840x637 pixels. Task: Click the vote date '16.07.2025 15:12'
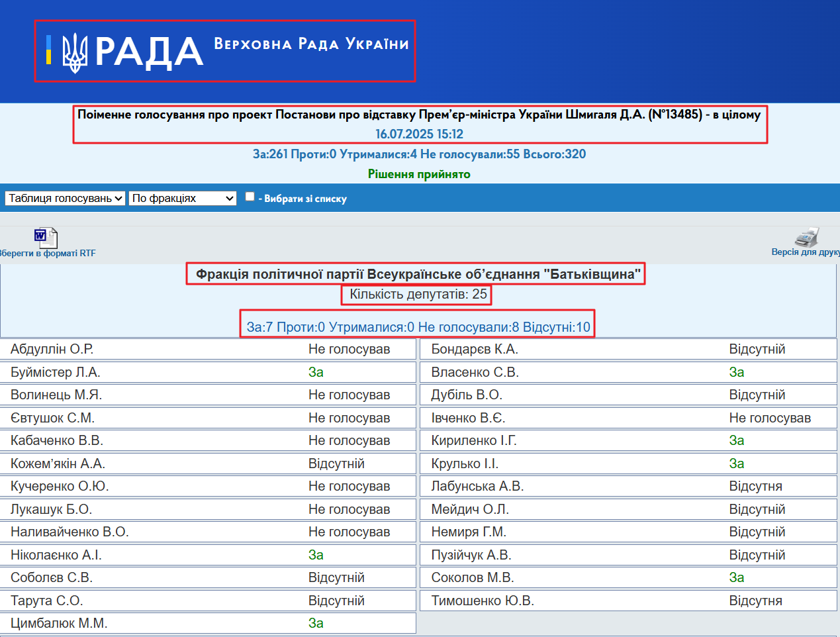click(x=419, y=134)
